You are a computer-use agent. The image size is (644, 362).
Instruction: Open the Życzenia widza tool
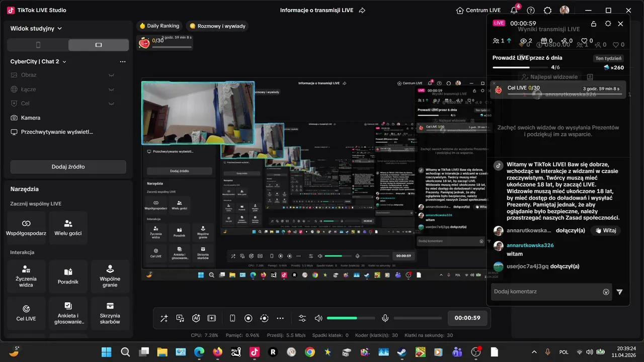coord(26,277)
